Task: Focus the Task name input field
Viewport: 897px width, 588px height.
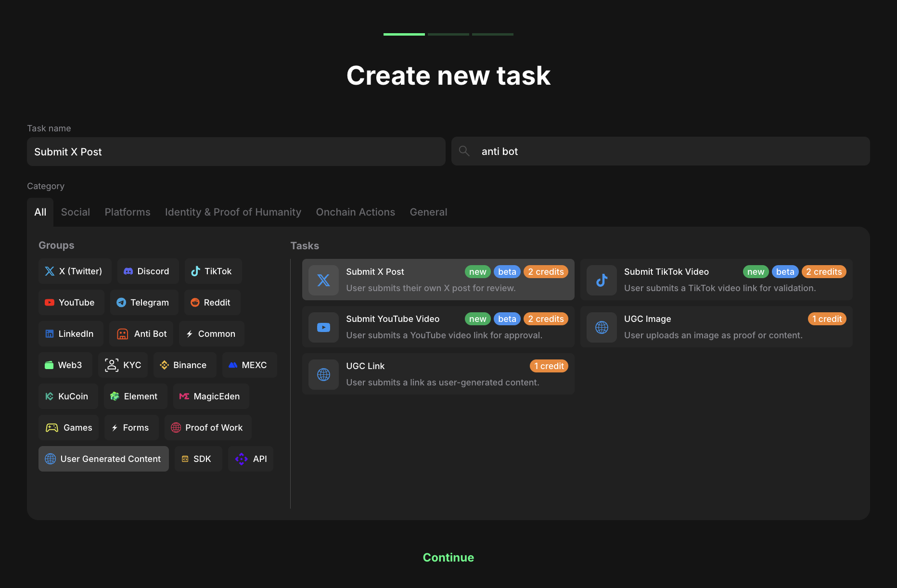Action: pos(236,152)
